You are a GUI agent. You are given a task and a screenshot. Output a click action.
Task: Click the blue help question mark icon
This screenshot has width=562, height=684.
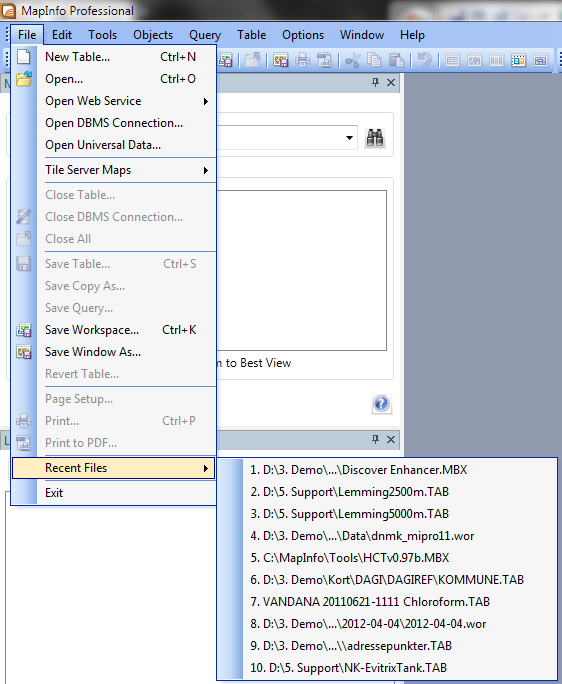click(381, 404)
